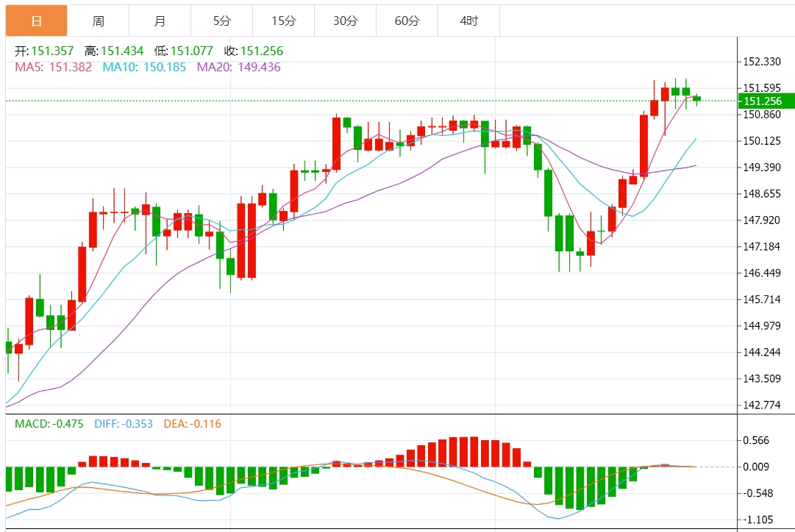Click the 147.920 price axis label
This screenshot has height=532, width=795.
(762, 220)
